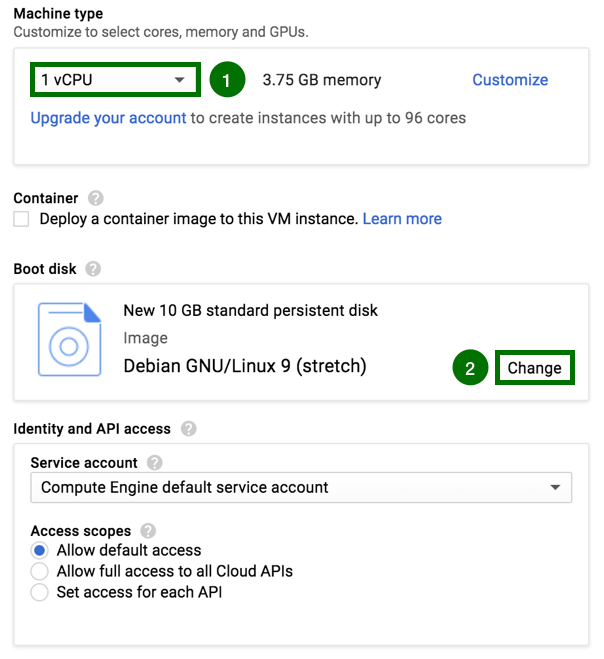Click the green step 2 marker
Viewport: 604px width, 659px height.
[470, 368]
